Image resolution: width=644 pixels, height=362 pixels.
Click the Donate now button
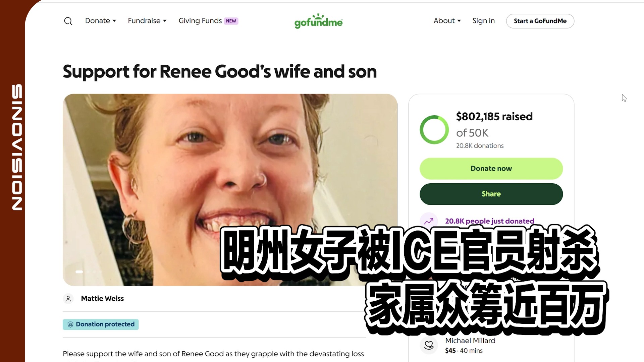coord(491,169)
